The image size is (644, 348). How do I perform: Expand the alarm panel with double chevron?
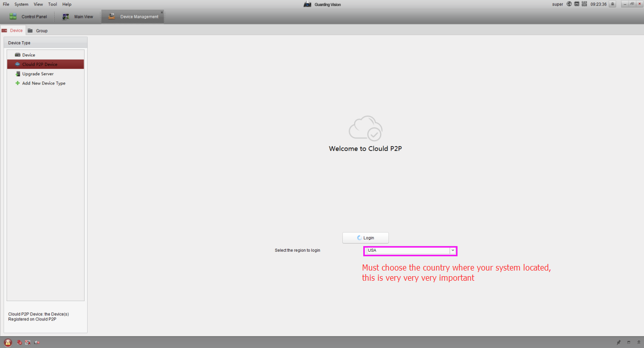click(x=638, y=342)
